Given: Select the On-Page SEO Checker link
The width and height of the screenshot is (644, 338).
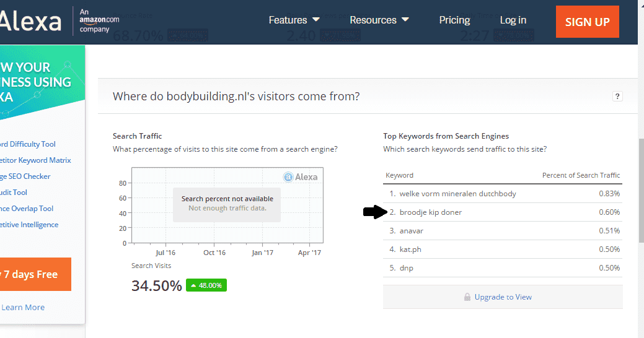Looking at the screenshot, I should [x=25, y=176].
